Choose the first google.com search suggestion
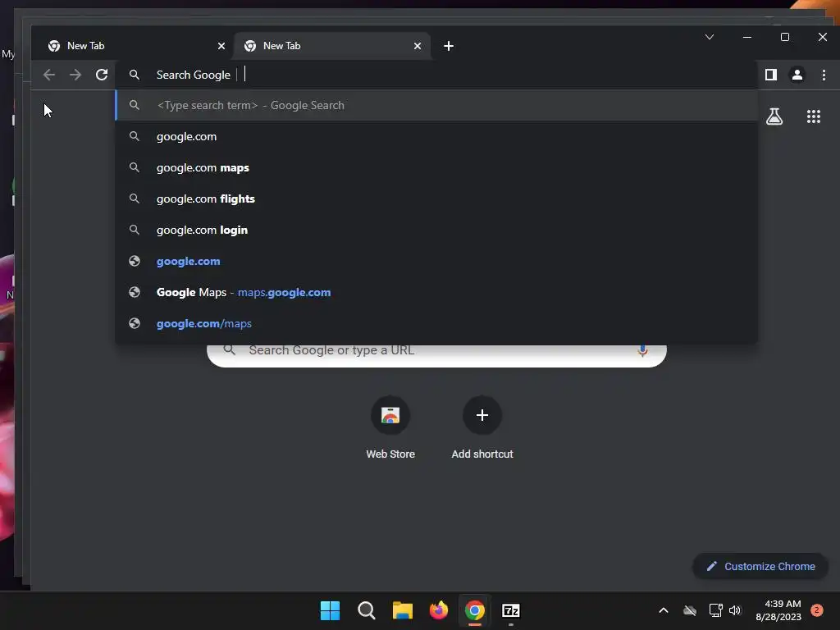 point(436,137)
